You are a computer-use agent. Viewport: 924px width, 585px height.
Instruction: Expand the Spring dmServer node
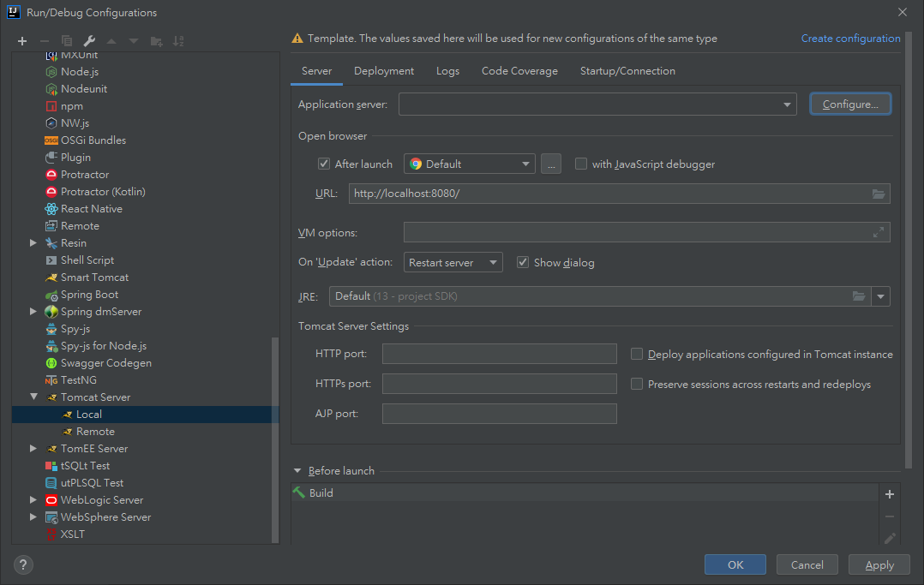point(33,311)
